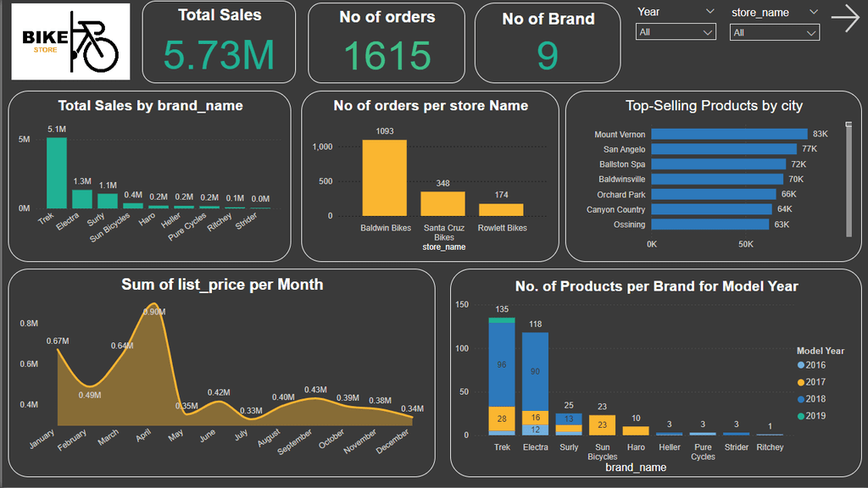Select the Trek bar in Total Sales chart
Viewport: 868px width, 488px height.
(x=57, y=173)
